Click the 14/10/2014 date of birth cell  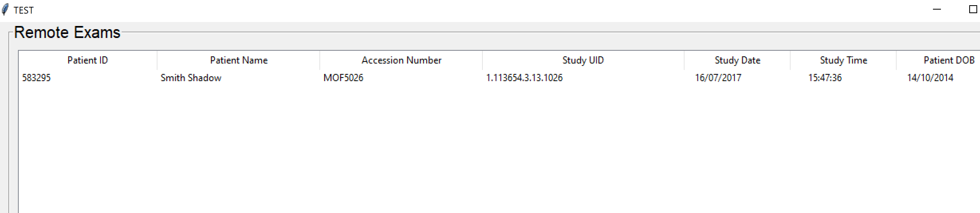[x=930, y=78]
